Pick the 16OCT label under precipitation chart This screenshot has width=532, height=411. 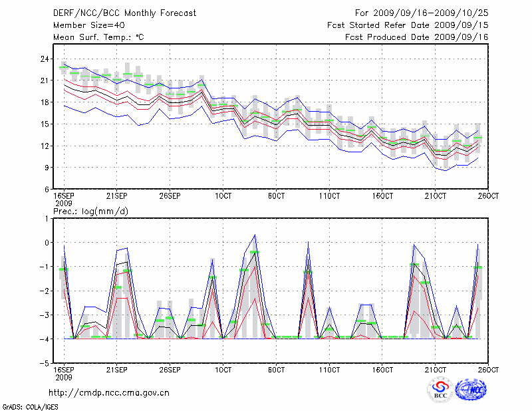coord(382,368)
